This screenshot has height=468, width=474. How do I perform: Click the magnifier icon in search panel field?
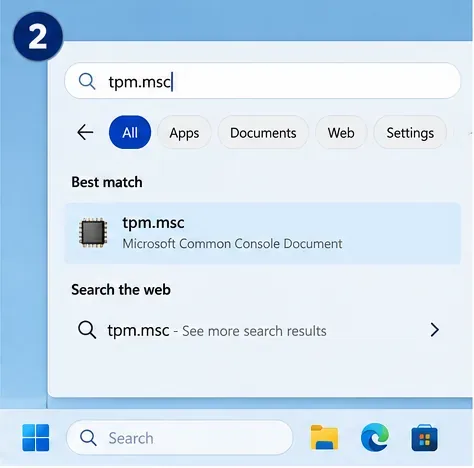pos(87,81)
